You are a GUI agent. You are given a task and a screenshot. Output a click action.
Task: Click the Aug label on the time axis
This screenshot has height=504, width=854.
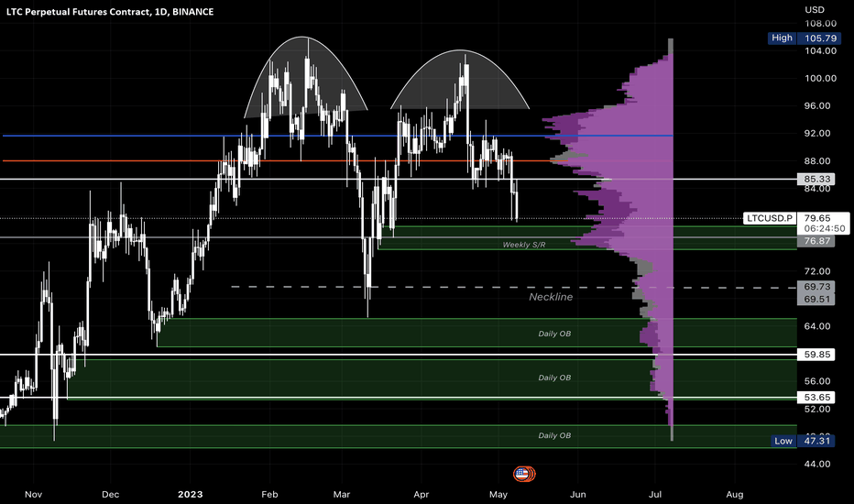[735, 495]
